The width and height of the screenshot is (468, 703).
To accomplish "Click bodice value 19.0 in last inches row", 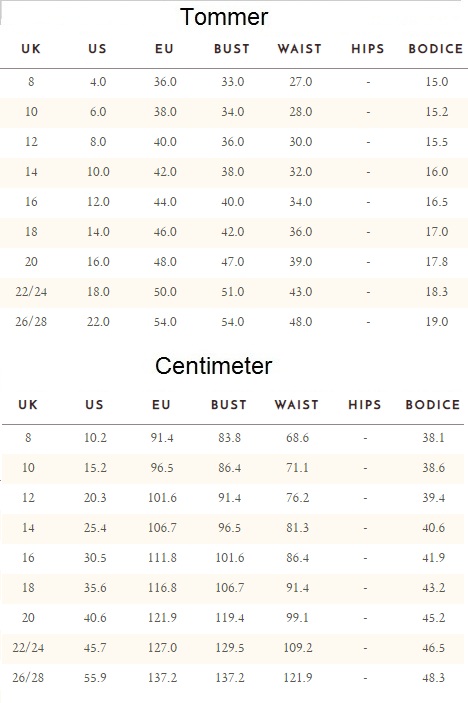I will [437, 321].
